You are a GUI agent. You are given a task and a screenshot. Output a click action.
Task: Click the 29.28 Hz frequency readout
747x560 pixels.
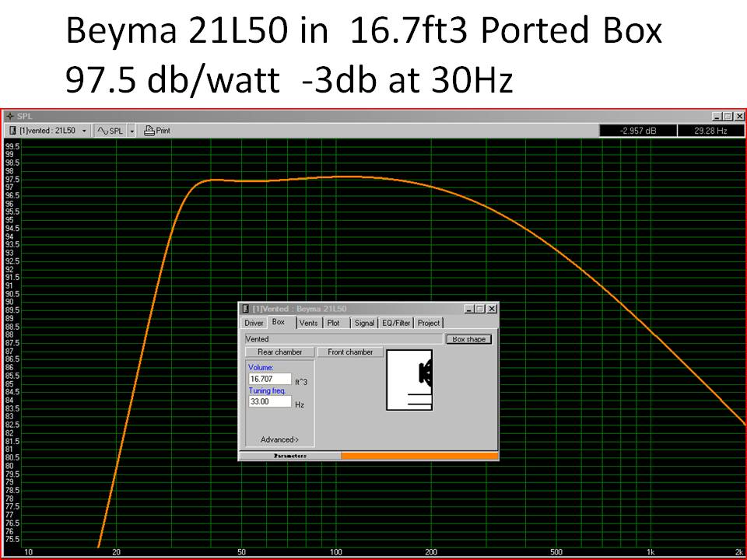(710, 131)
